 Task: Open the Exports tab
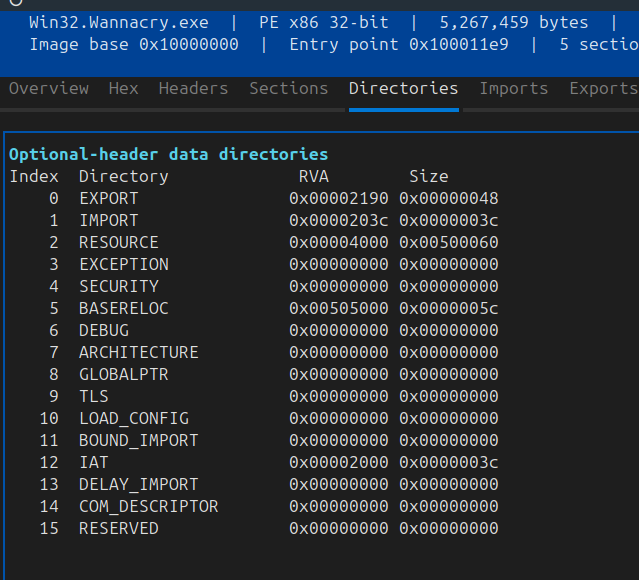(x=604, y=88)
